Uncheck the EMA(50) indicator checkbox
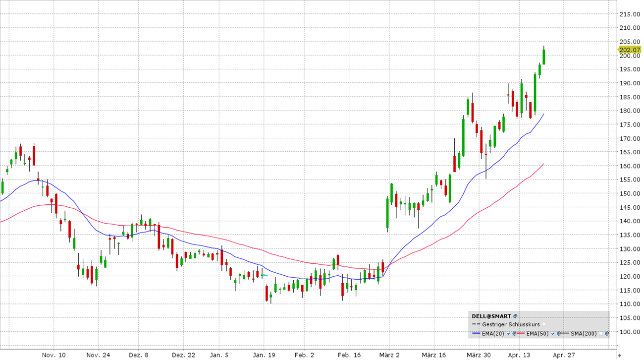Image resolution: width=644 pixels, height=362 pixels. coord(553,334)
